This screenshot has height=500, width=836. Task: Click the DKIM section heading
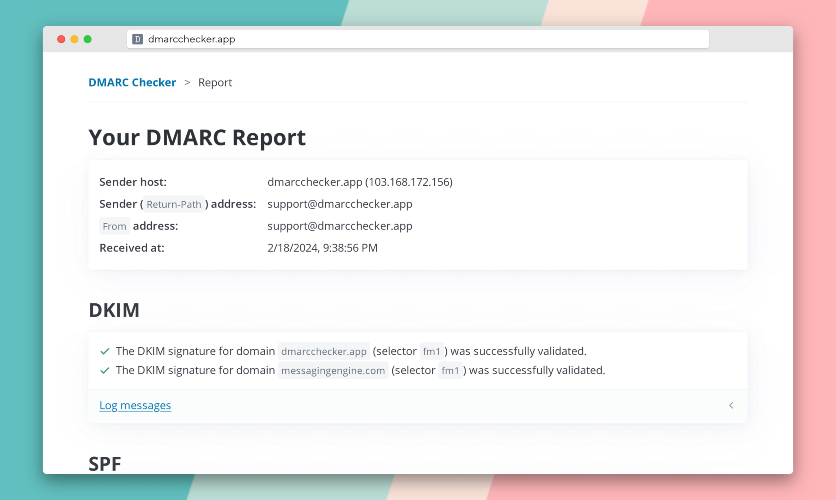114,310
